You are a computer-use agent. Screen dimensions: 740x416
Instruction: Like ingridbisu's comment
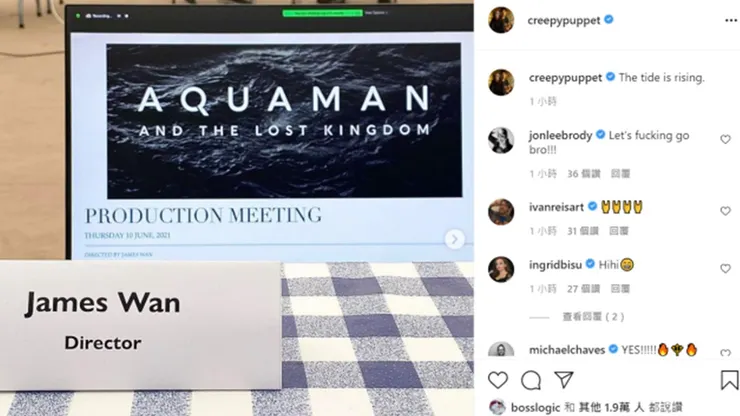(x=725, y=269)
